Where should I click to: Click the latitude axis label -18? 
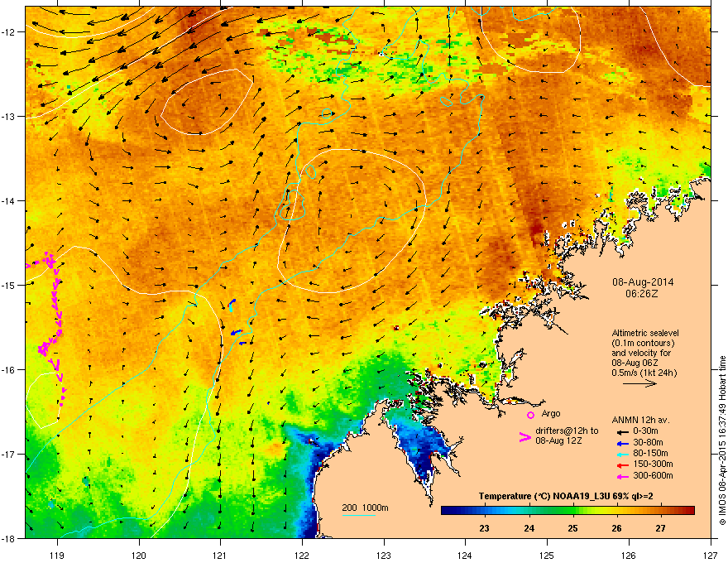click(8, 538)
